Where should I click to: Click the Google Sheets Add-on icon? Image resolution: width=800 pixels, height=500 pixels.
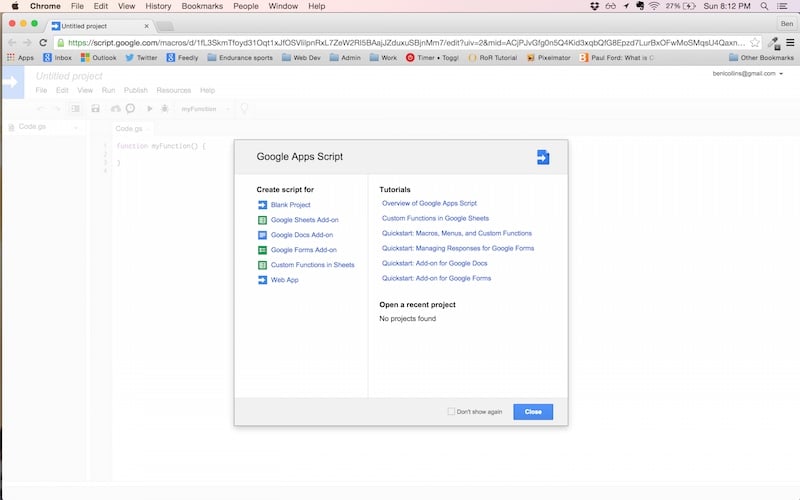(262, 220)
